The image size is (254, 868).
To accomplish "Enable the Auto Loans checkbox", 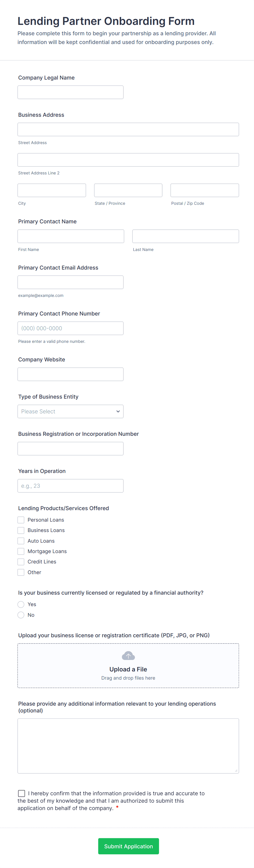I will tap(21, 541).
